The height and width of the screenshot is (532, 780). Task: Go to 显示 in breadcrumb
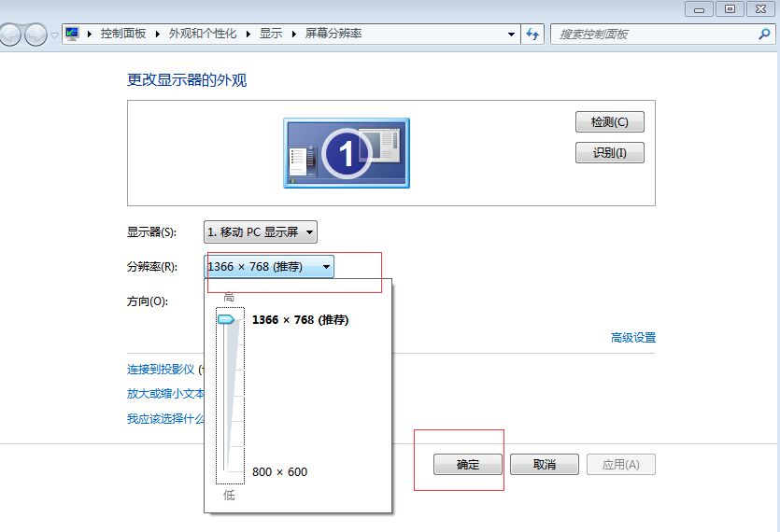click(x=271, y=34)
